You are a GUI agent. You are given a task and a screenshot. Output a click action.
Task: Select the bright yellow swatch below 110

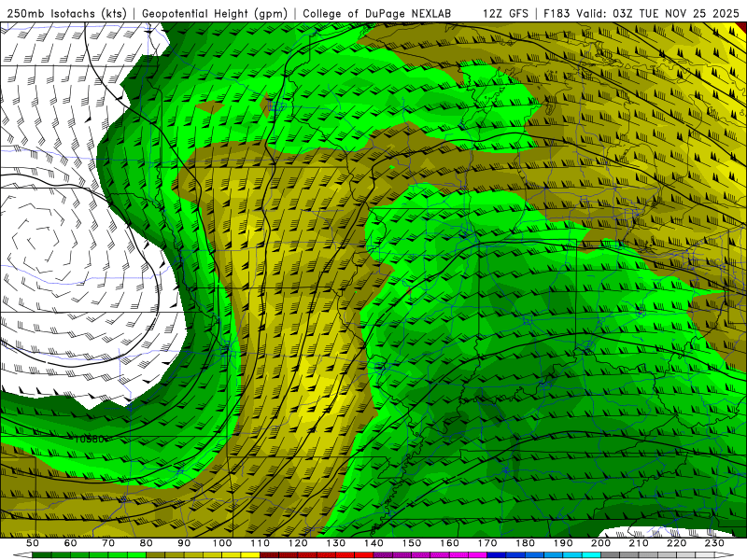[x=250, y=554]
